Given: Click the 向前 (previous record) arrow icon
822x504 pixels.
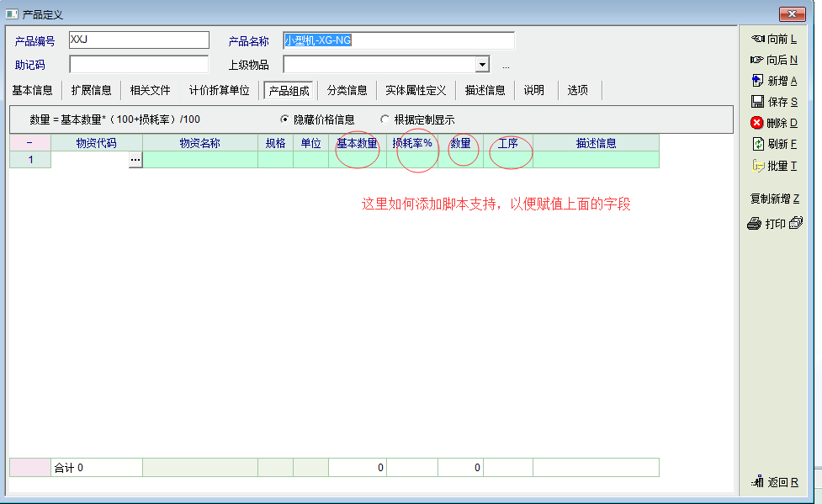Looking at the screenshot, I should 756,39.
